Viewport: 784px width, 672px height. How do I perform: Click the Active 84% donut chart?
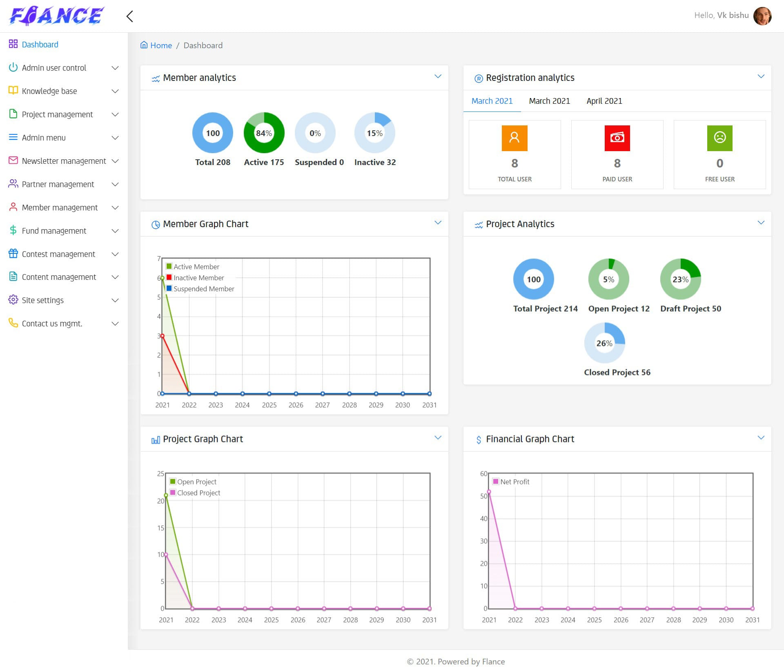coord(264,133)
